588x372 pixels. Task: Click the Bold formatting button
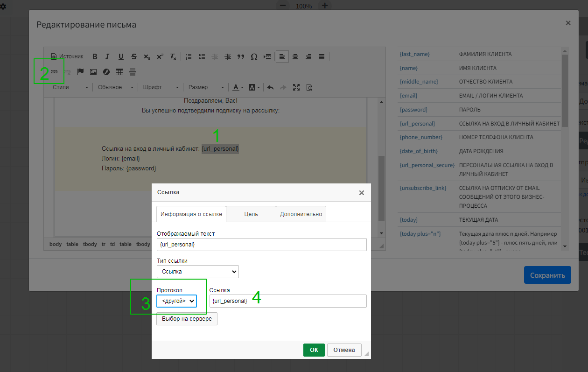coord(95,56)
